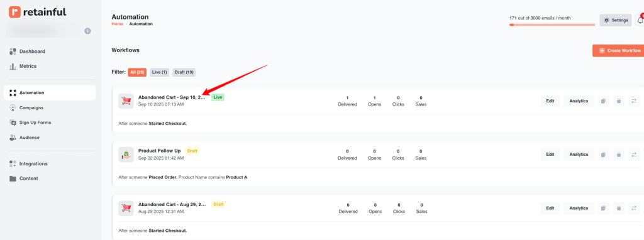Click Delivered count 6 on Aug 29 workflow
Viewport: 644px width, 240px height.
pyautogui.click(x=348, y=205)
